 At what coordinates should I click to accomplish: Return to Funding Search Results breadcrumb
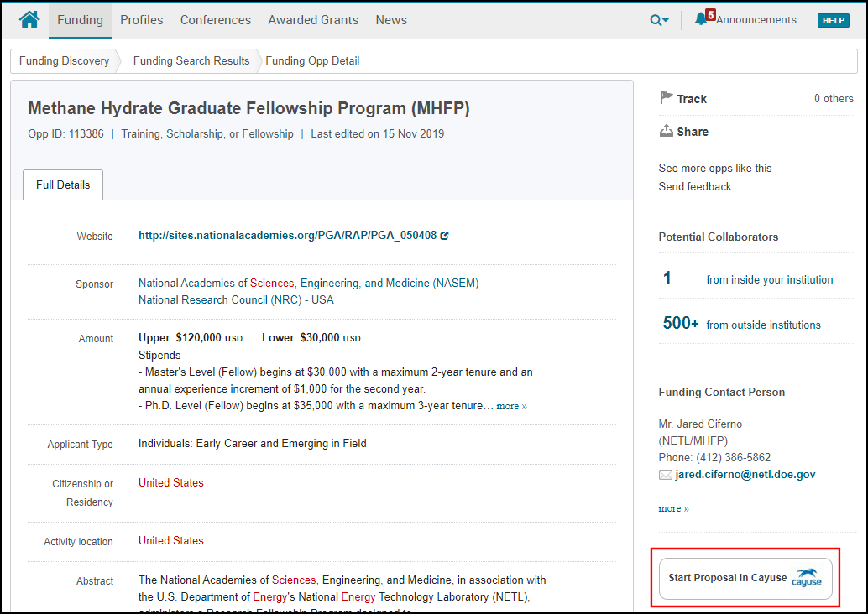pyautogui.click(x=191, y=61)
